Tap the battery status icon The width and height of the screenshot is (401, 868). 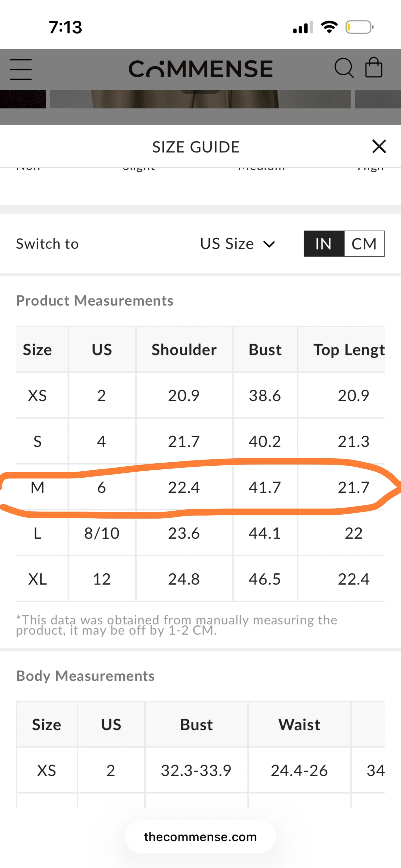click(359, 27)
